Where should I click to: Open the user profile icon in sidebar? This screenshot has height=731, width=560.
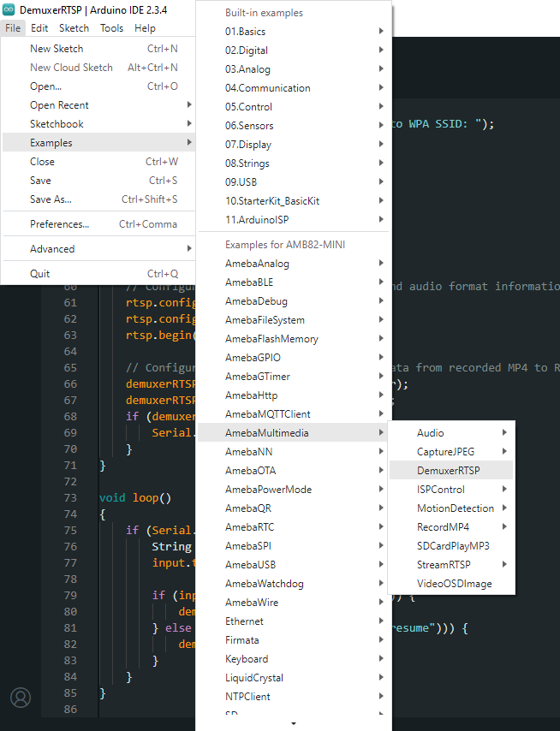point(20,698)
